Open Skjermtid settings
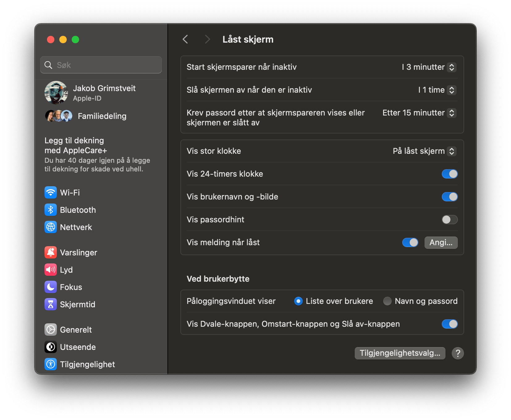The image size is (511, 420). coord(78,304)
